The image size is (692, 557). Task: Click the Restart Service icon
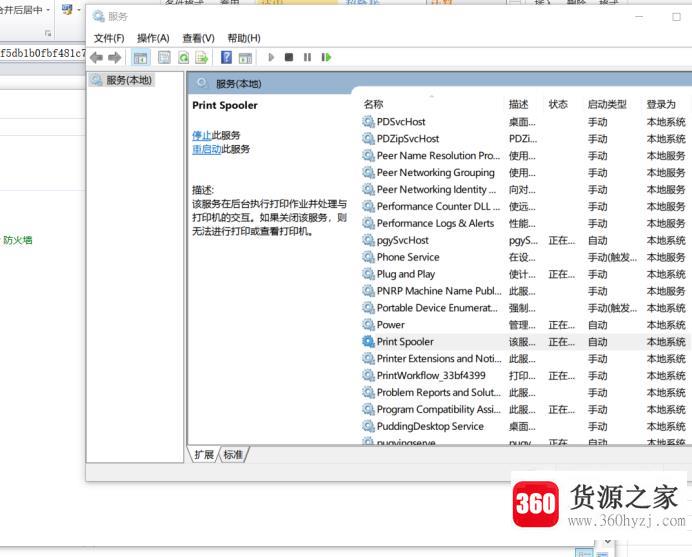(326, 57)
